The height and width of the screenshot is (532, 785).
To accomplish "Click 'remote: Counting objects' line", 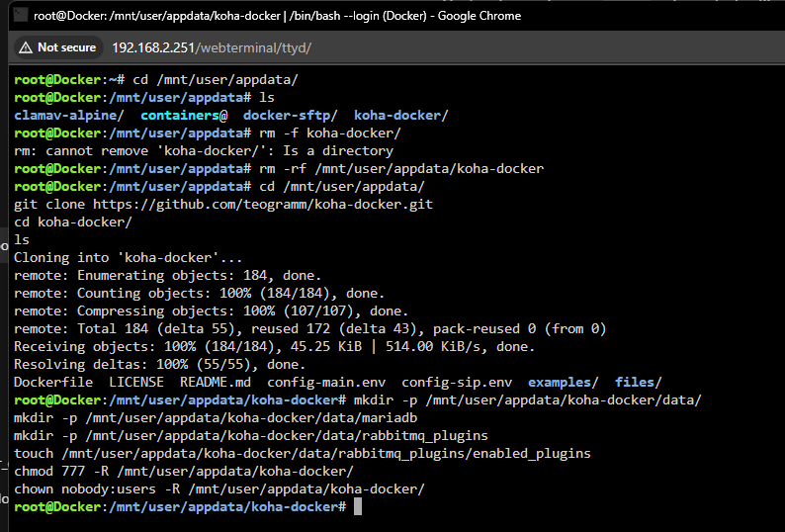I will [x=200, y=293].
